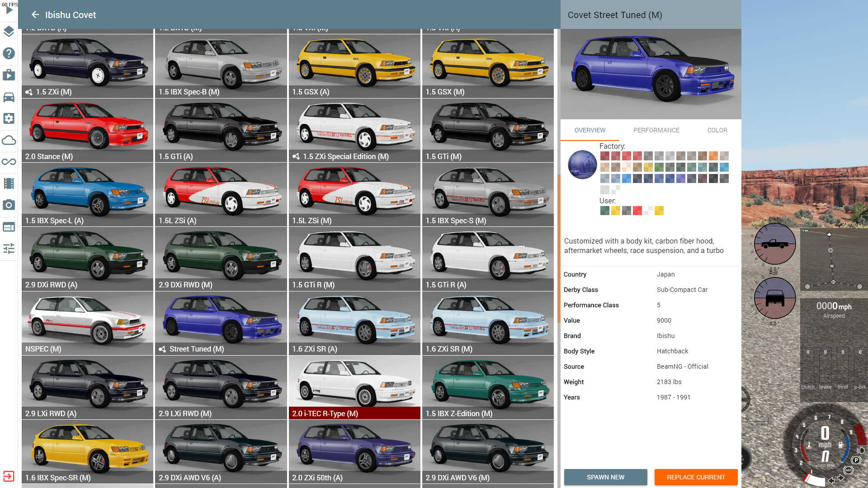The width and height of the screenshot is (868, 488).
Task: Click the infinity loop sidebar icon
Action: tap(9, 162)
